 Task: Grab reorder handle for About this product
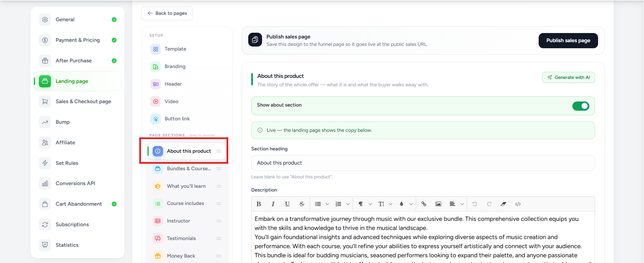point(219,151)
